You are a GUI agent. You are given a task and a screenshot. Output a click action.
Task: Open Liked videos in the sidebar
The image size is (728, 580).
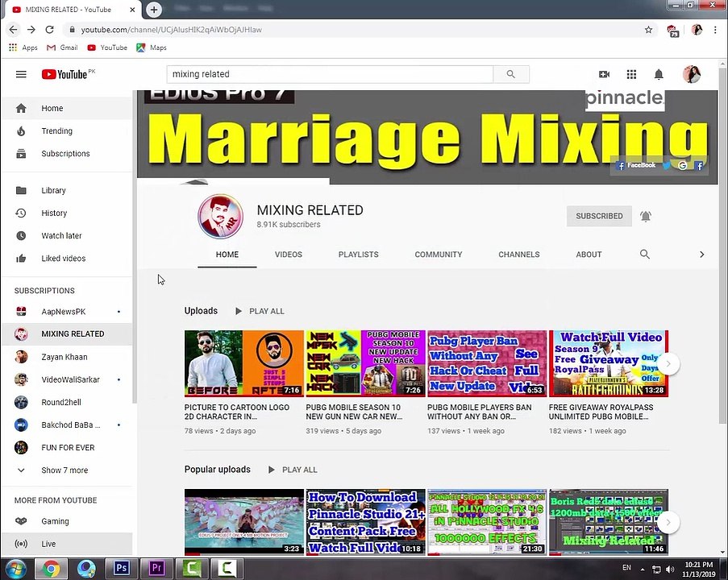[66, 259]
